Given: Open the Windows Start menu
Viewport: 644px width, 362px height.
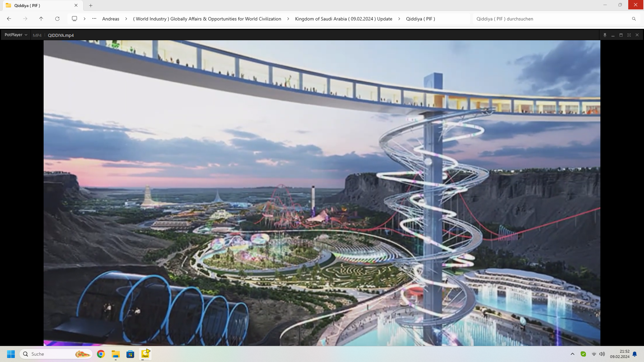Looking at the screenshot, I should (11, 354).
